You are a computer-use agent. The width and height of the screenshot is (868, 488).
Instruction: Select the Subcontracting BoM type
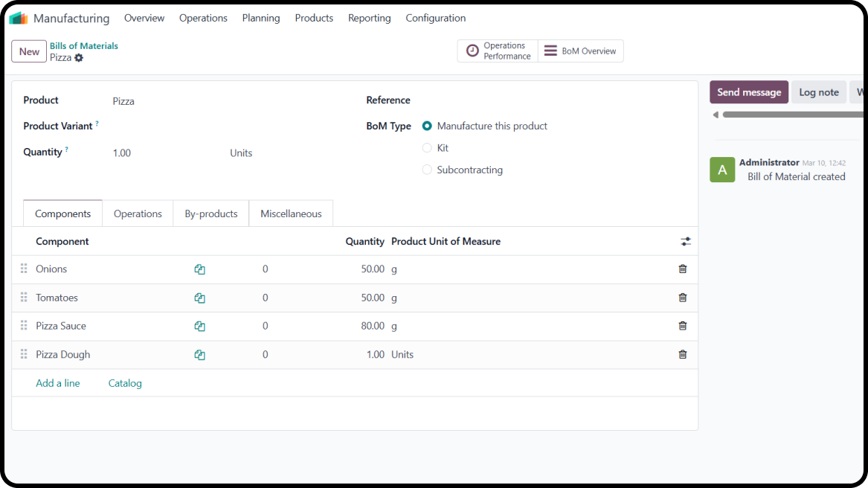[x=427, y=170]
